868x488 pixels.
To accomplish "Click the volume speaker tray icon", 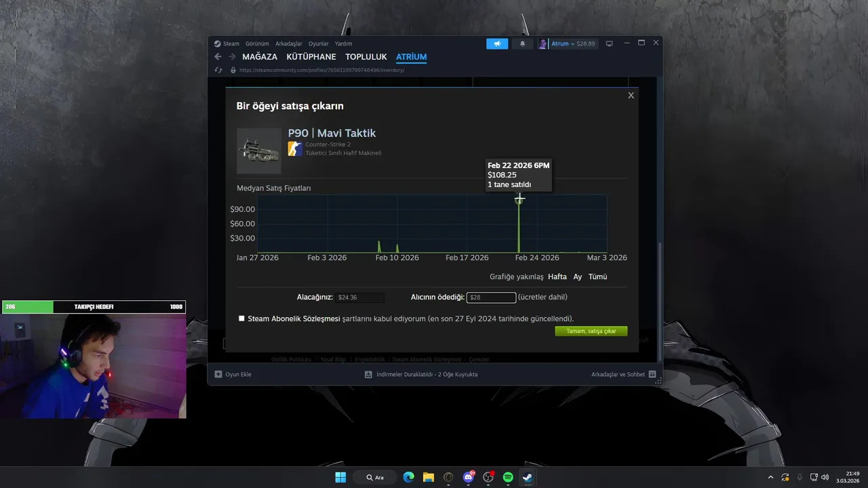I will (x=825, y=477).
